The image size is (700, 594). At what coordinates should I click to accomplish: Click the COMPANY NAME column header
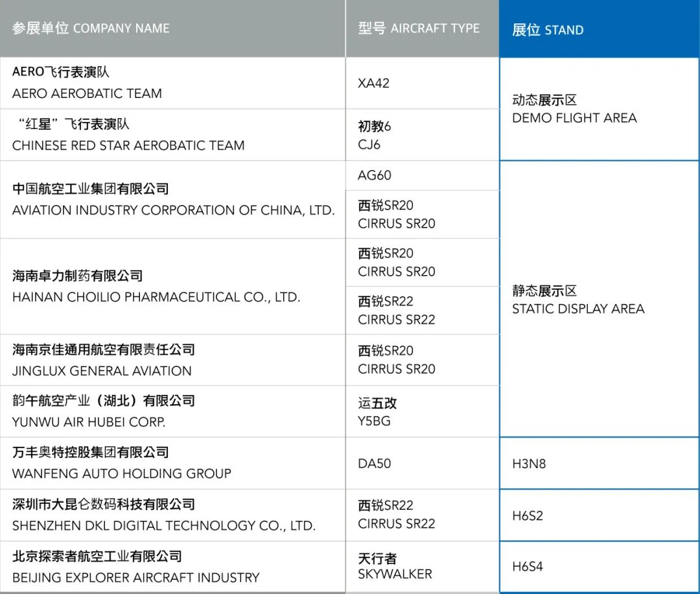click(172, 28)
